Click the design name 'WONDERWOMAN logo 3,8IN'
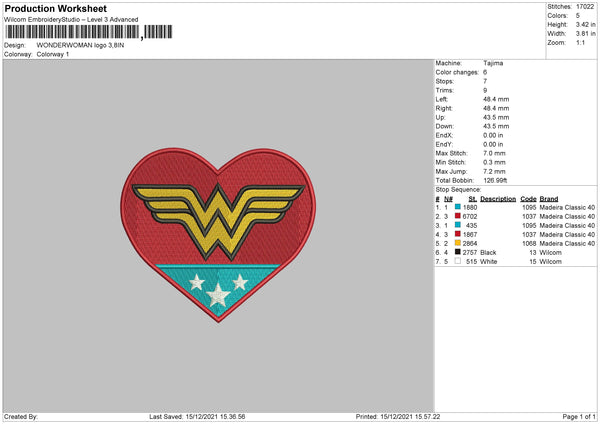This screenshot has height=424, width=600. (x=80, y=45)
